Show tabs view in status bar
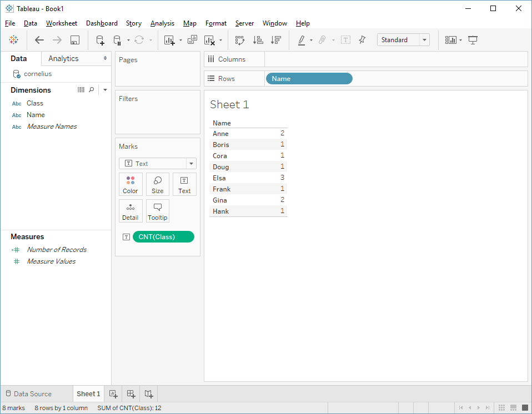The height and width of the screenshot is (414, 532). pyautogui.click(x=525, y=407)
